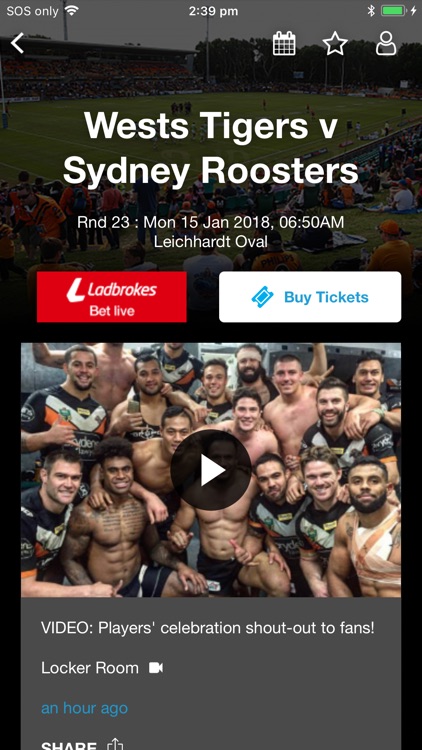Toggle the favourite star icon
This screenshot has width=422, height=750.
point(335,44)
